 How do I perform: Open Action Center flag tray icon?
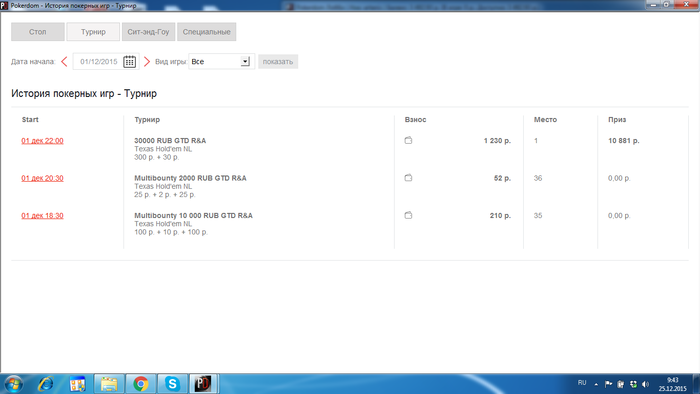click(608, 384)
